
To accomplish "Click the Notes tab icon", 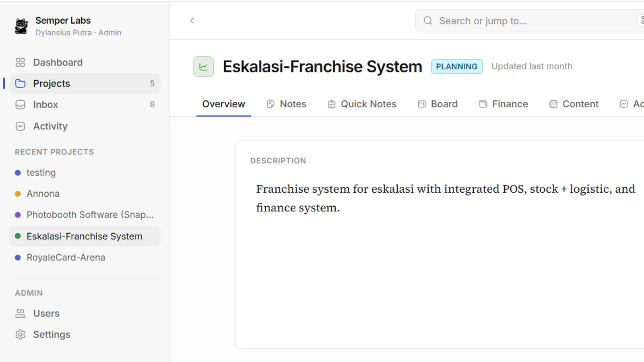I will [270, 104].
